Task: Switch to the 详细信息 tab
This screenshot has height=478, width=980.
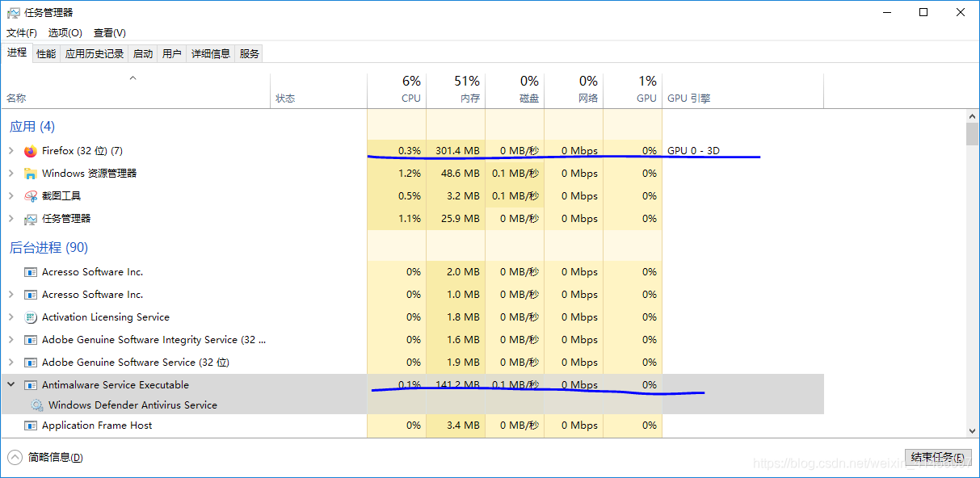Action: (211, 53)
